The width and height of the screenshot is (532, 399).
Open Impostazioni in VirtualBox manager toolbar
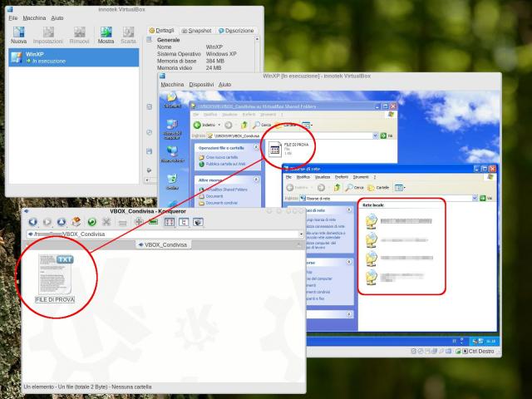[x=48, y=35]
